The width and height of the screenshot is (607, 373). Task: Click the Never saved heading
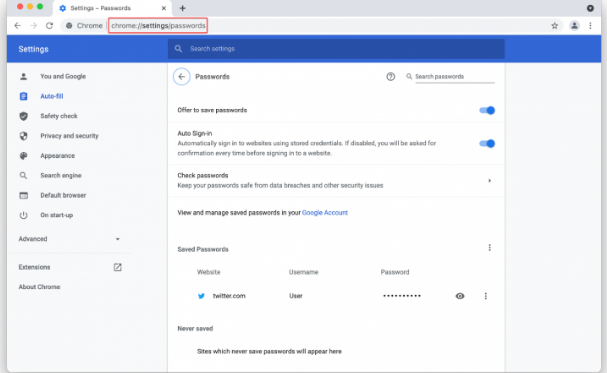tap(195, 329)
